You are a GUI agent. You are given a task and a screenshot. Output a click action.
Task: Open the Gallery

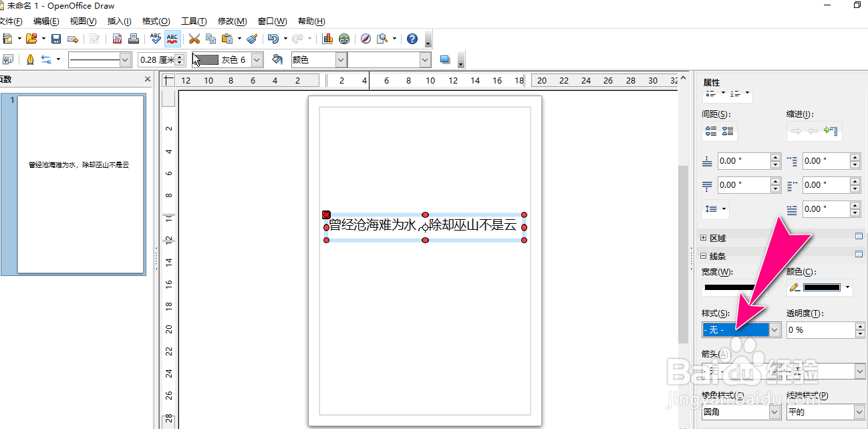(343, 39)
